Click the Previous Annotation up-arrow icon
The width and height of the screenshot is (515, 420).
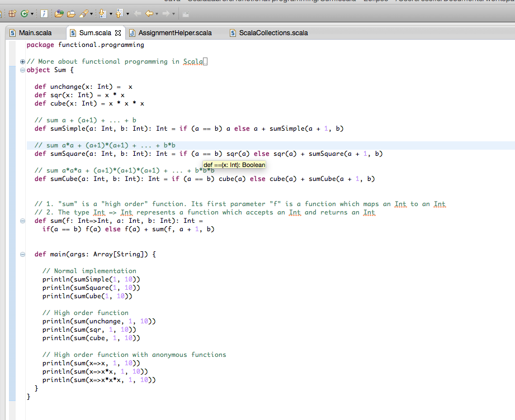tap(120, 13)
